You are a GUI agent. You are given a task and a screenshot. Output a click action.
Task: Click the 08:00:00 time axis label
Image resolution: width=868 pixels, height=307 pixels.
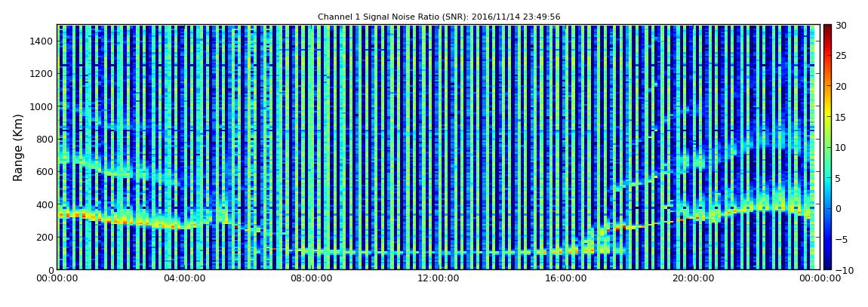click(311, 279)
